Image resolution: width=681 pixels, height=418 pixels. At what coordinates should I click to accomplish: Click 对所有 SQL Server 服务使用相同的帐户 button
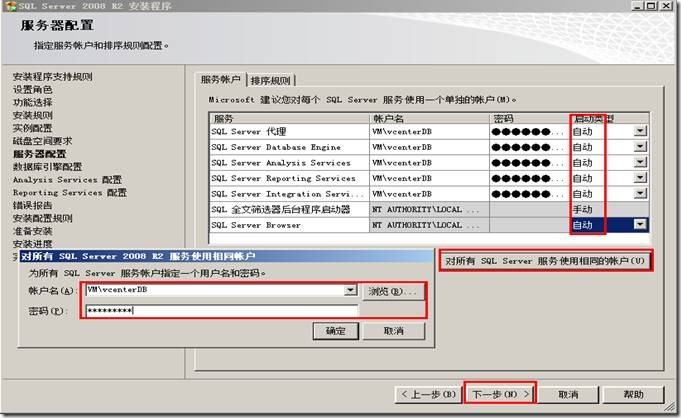545,260
